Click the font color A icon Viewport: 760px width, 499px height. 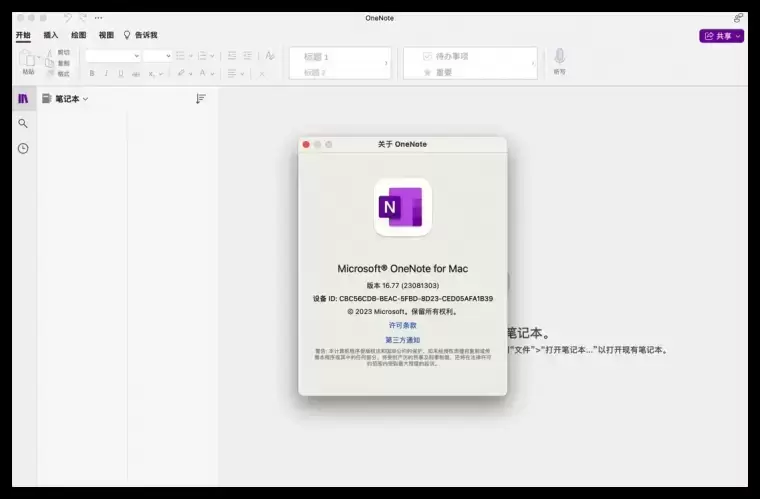point(203,73)
